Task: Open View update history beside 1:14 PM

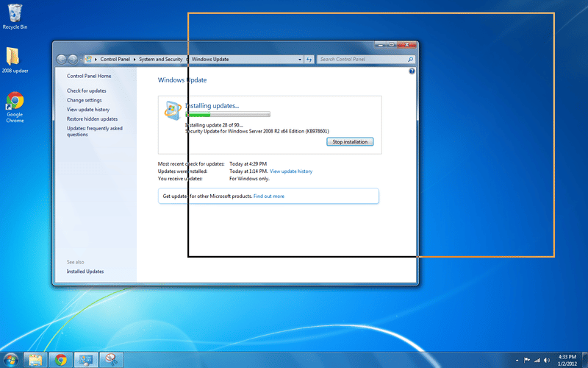Action: tap(291, 171)
